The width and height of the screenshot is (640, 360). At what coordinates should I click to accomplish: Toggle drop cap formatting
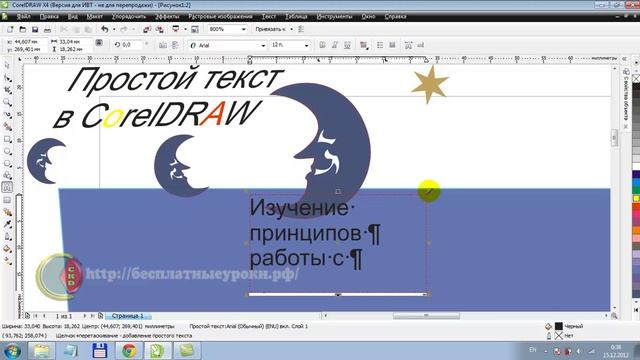coord(392,45)
